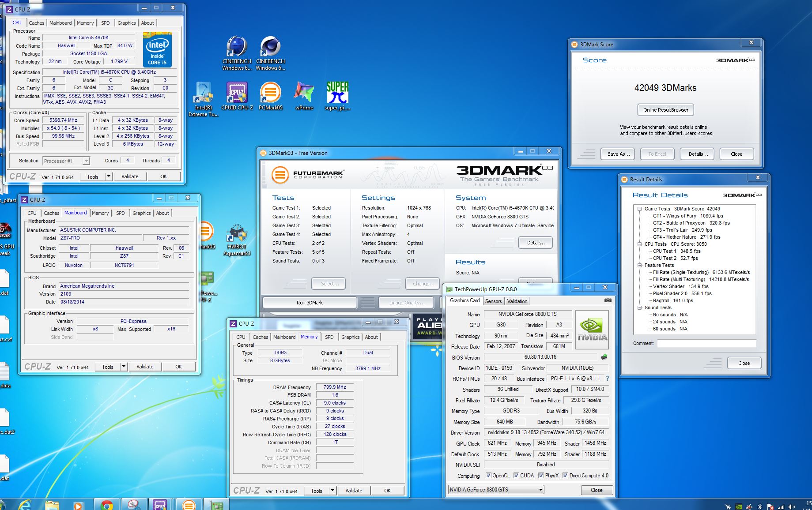
Task: Click Save As button in 3DMark Score
Action: [618, 154]
